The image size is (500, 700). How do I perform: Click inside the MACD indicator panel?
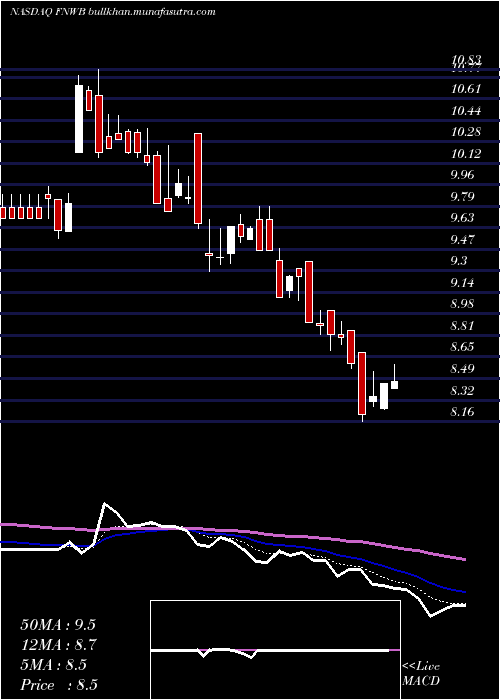pyautogui.click(x=275, y=650)
